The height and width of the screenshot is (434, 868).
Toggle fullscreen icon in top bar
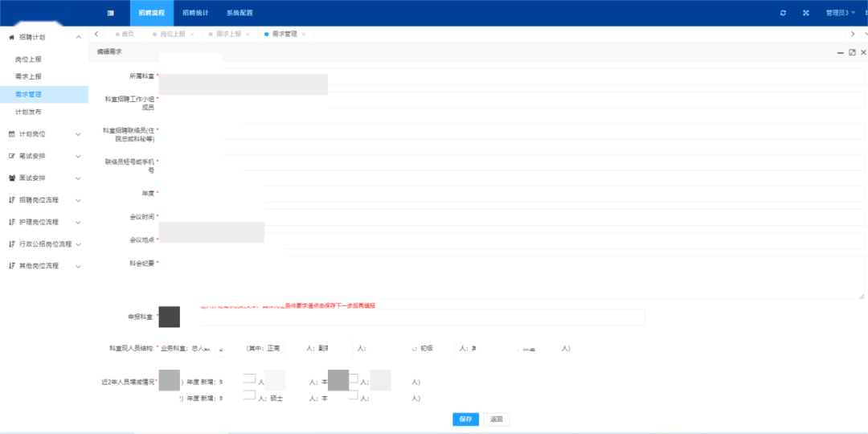click(806, 14)
